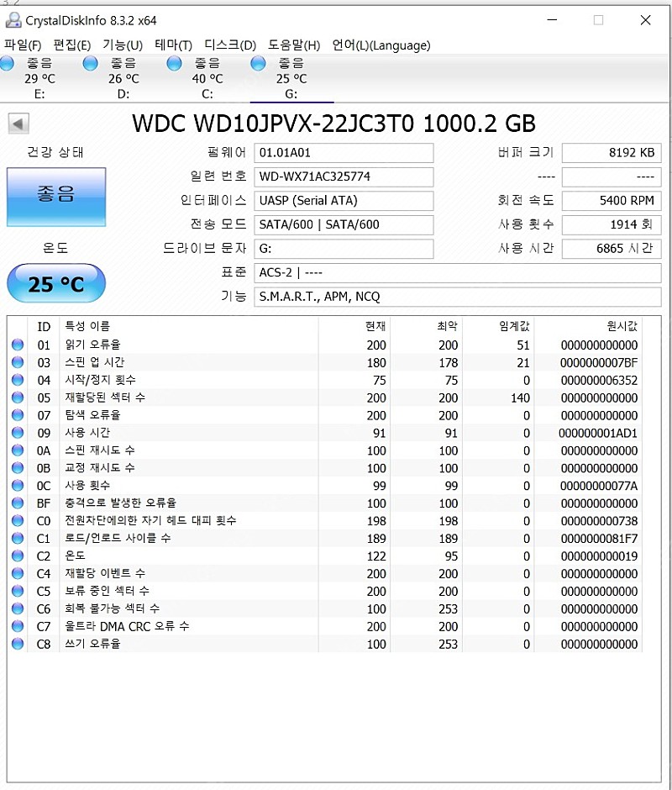This screenshot has width=672, height=790.
Task: Click status icon of row C4 재할당 이벤트 수
Action: (18, 573)
